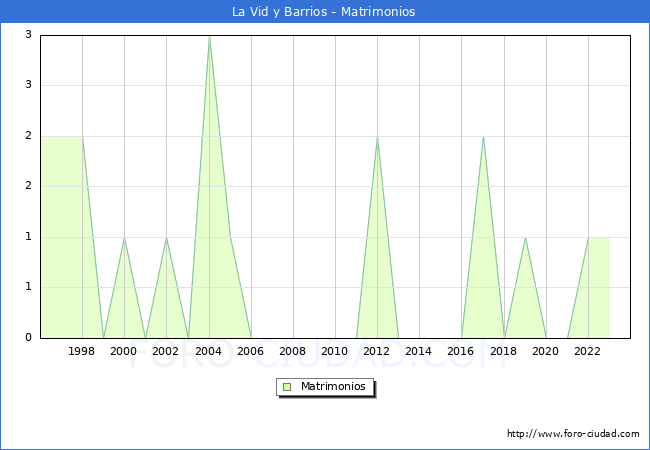
Task: Click the chart title La Vid y Barrios
Action: coord(324,12)
